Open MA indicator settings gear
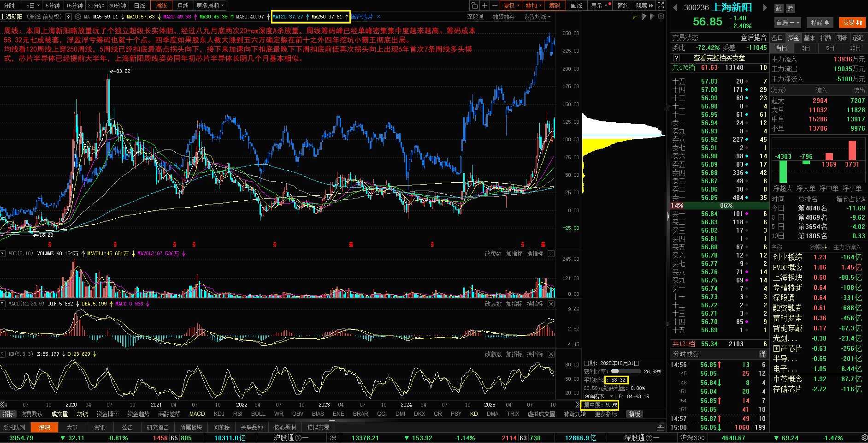The image size is (868, 443). coord(78,17)
